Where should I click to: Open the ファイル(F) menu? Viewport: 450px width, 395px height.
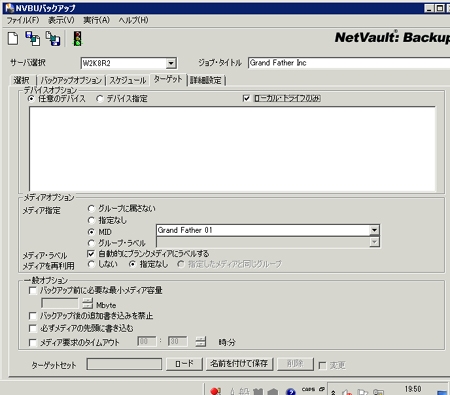(x=23, y=20)
